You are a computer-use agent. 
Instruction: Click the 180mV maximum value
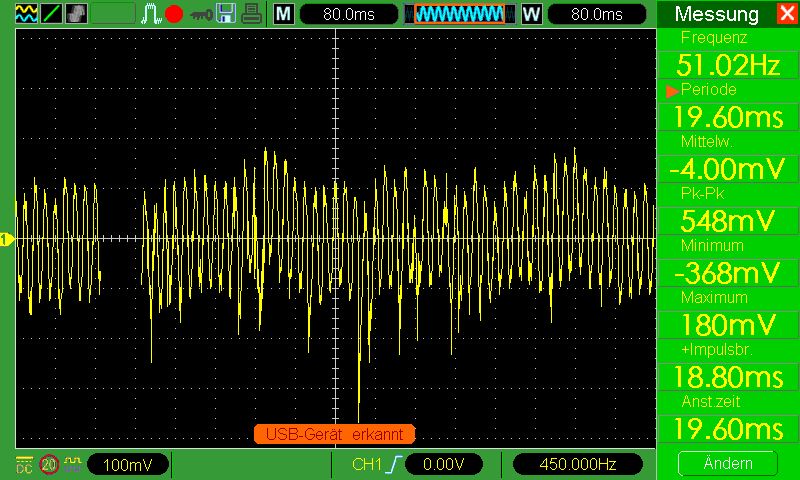(728, 324)
